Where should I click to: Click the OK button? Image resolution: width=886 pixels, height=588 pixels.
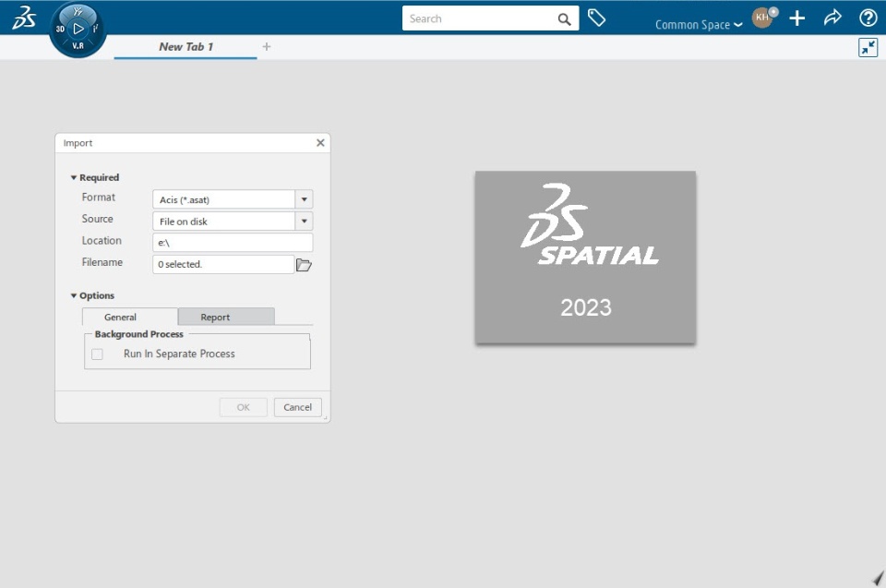point(243,407)
